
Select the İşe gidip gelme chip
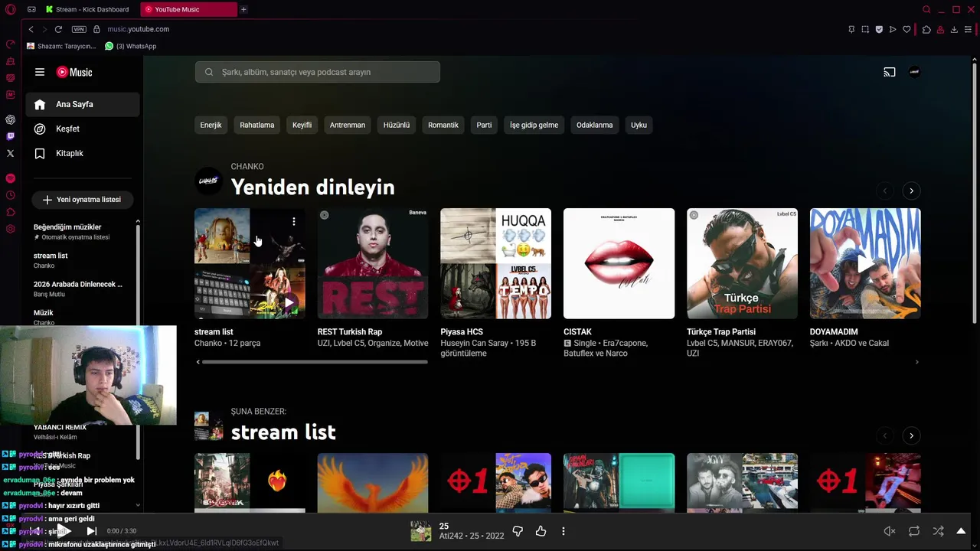(534, 125)
